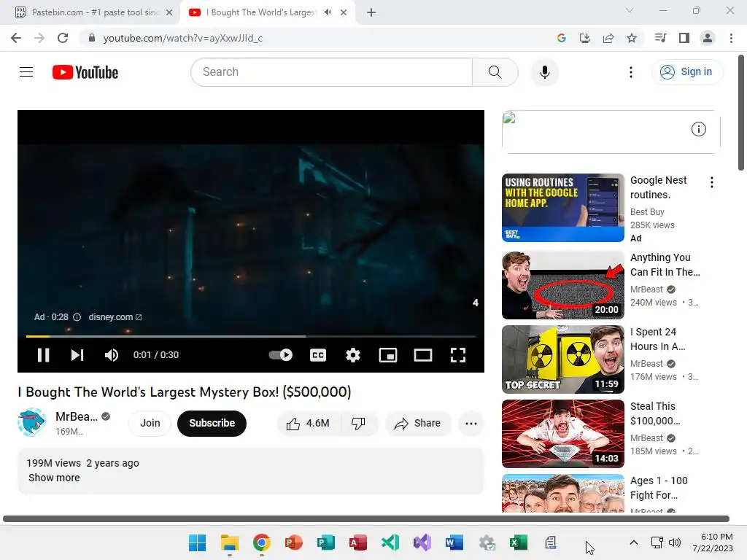Seek on the video progress bar

(251, 337)
